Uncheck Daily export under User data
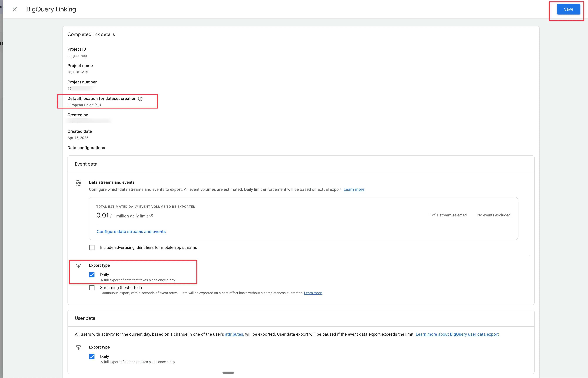This screenshot has width=588, height=378. 92,356
